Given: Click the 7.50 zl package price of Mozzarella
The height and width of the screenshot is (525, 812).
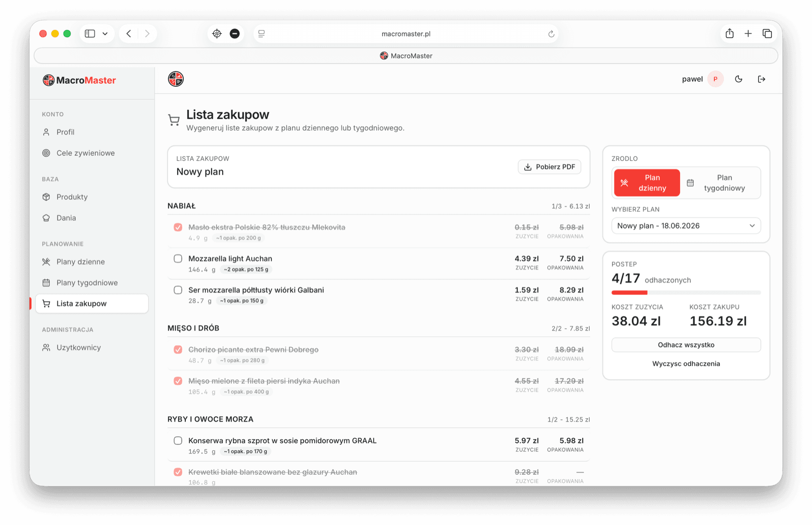Looking at the screenshot, I should pos(571,259).
